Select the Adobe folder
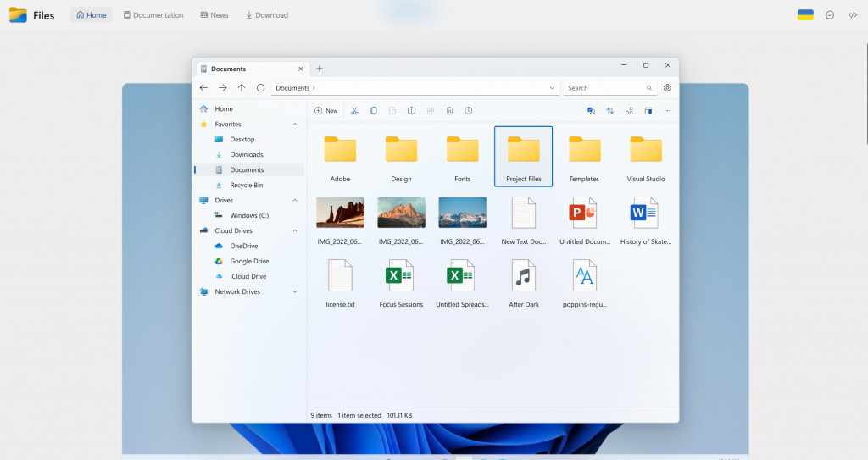The image size is (868, 460). (x=340, y=158)
